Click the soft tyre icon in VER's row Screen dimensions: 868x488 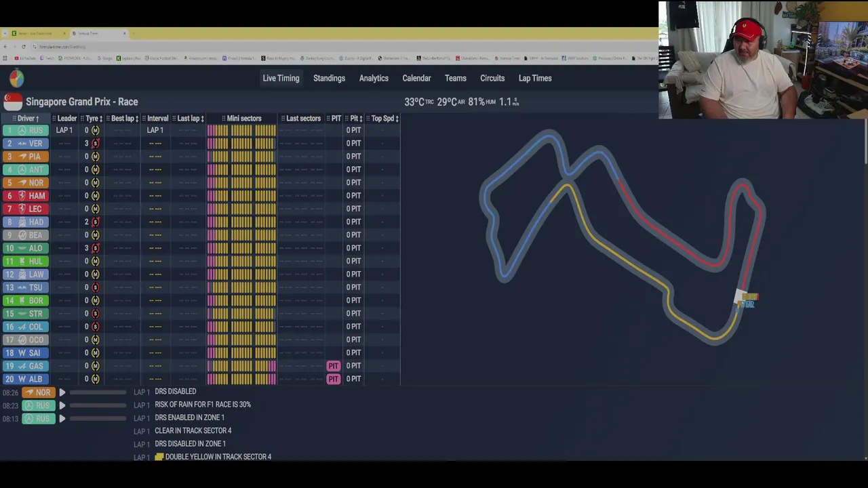click(95, 143)
